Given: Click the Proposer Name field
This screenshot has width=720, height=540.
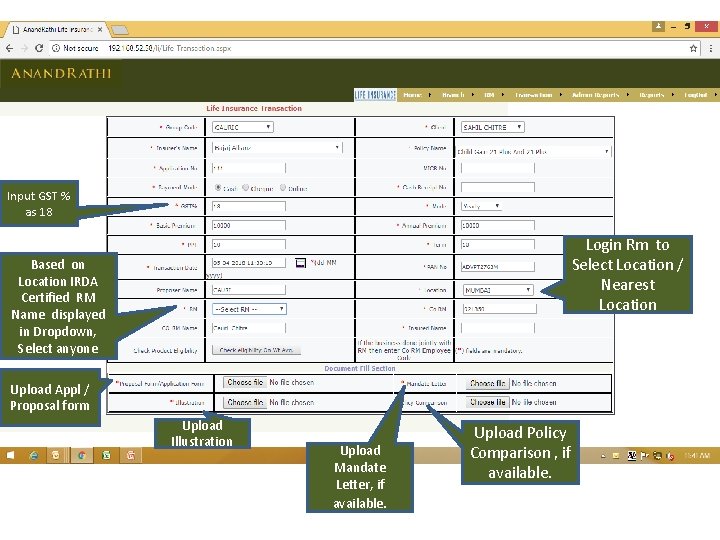Looking at the screenshot, I should (249, 290).
